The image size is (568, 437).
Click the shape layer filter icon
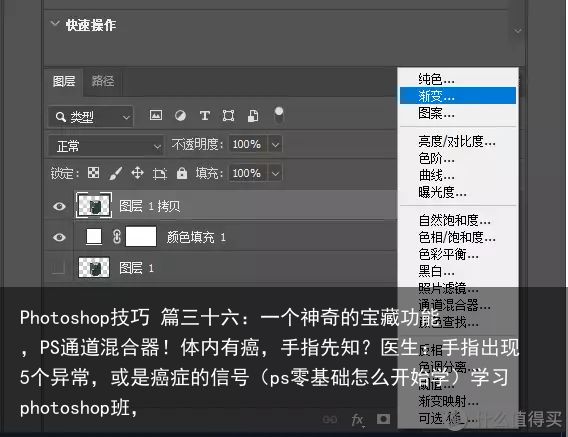[228, 116]
